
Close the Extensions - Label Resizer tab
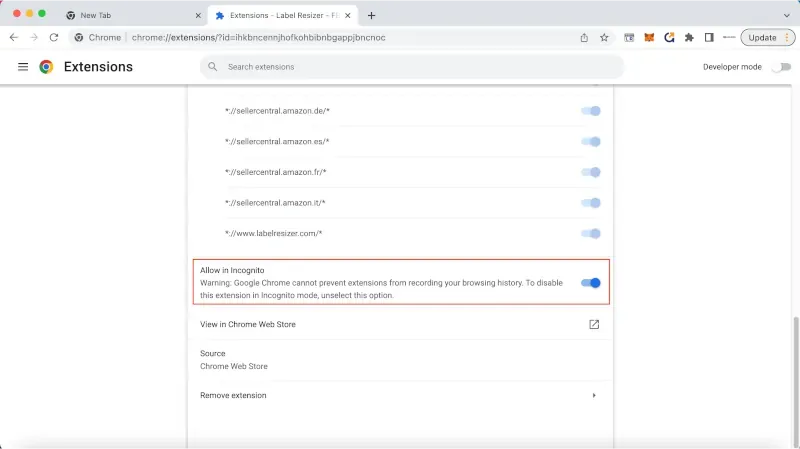[x=347, y=15]
